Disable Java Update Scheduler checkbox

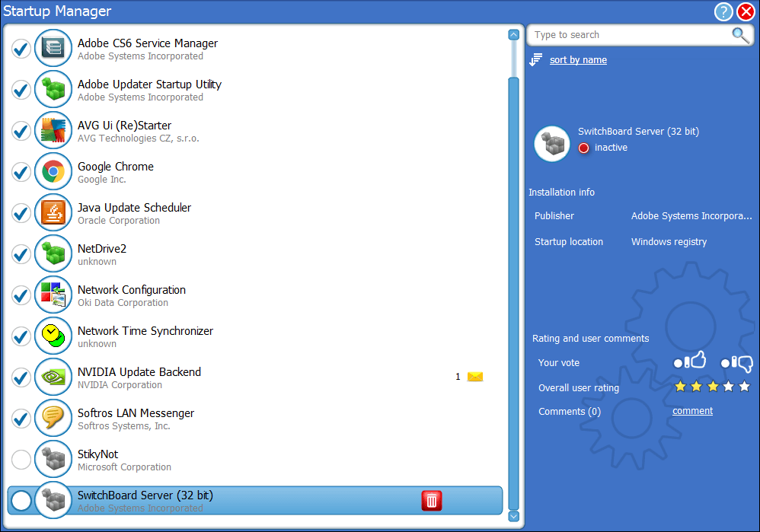click(21, 214)
